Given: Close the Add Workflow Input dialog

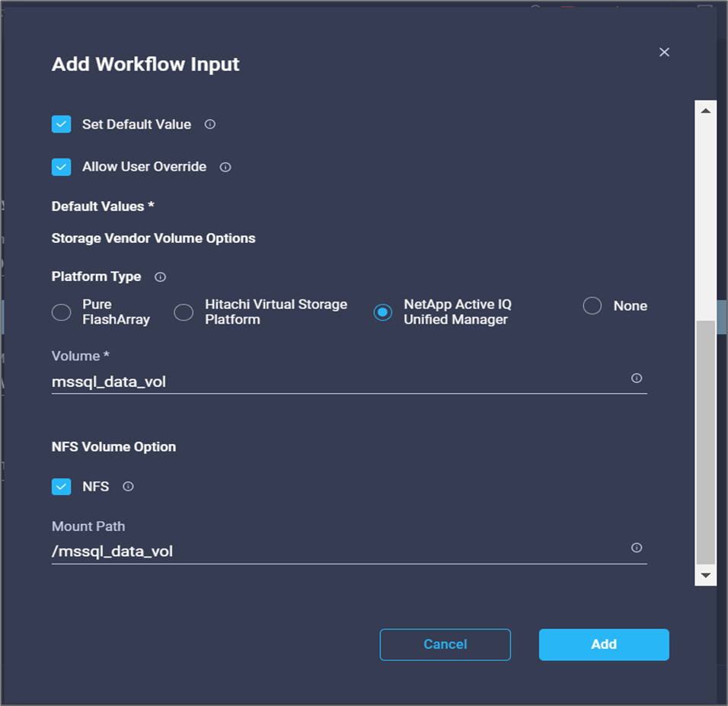Looking at the screenshot, I should (x=664, y=52).
